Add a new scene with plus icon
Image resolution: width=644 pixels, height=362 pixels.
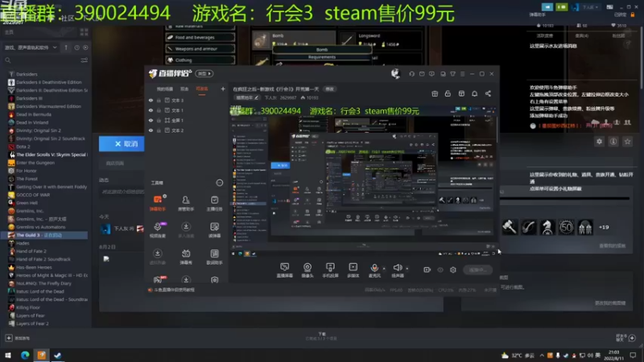tap(223, 88)
